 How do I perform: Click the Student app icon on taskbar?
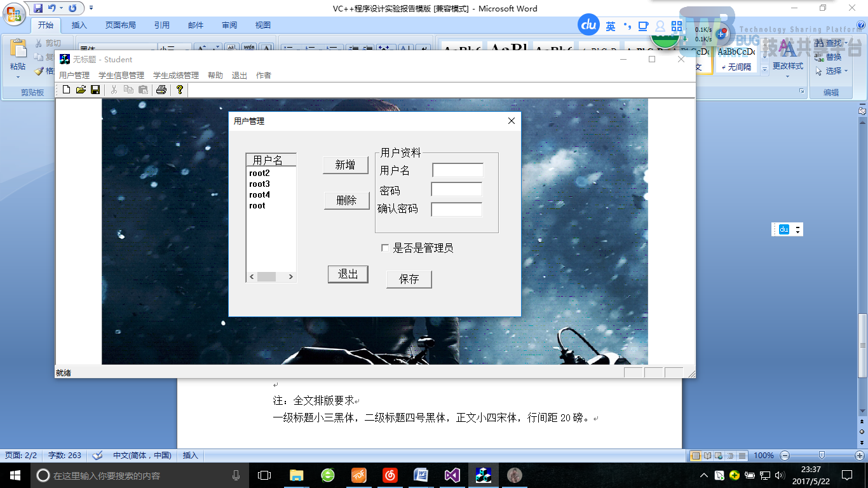click(484, 475)
